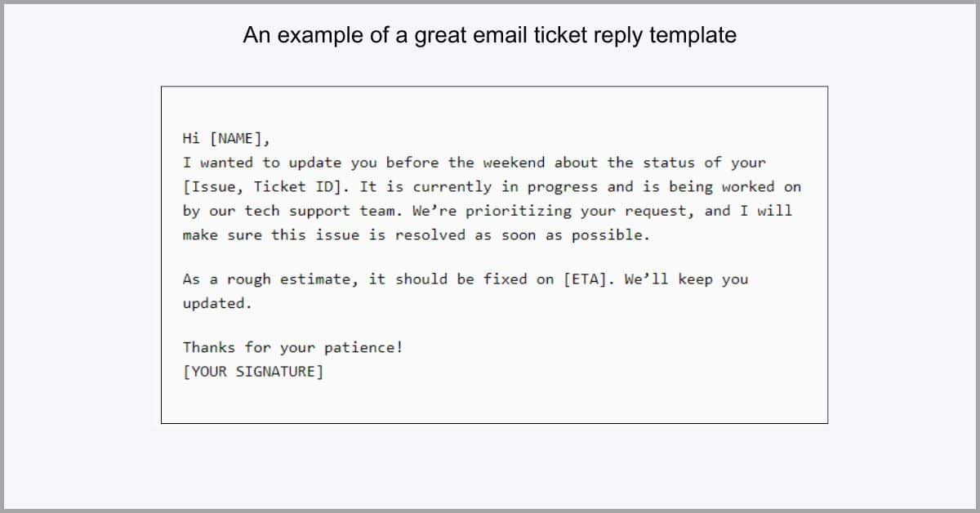This screenshot has height=513, width=980.
Task: Click the [YOUR SIGNATURE] placeholder
Action: [x=253, y=372]
